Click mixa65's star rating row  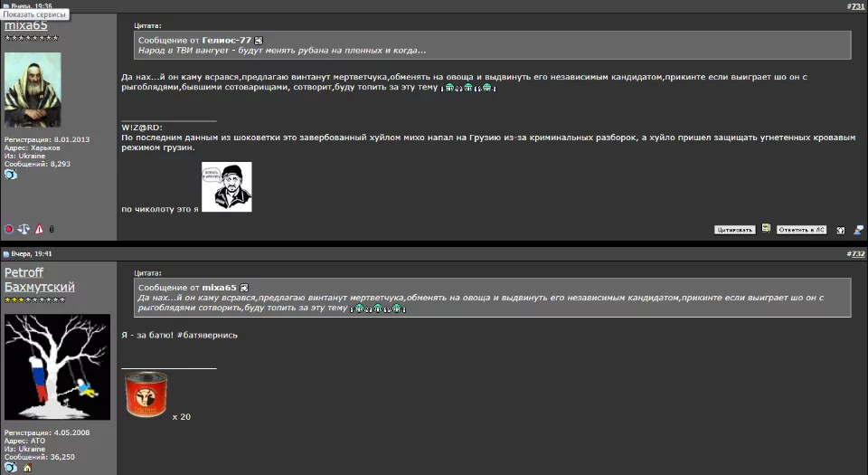click(x=32, y=38)
